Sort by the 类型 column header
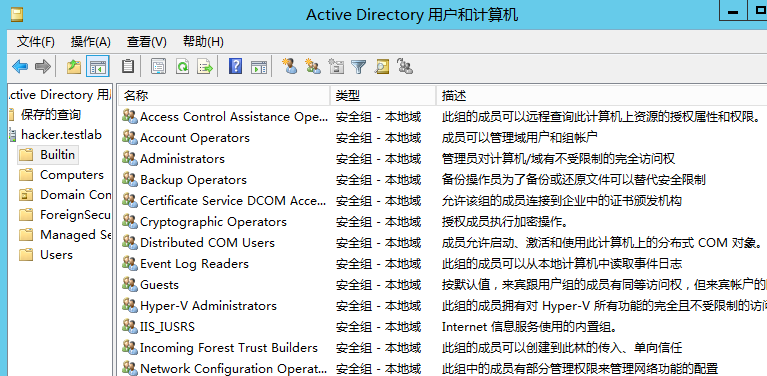 pyautogui.click(x=384, y=95)
